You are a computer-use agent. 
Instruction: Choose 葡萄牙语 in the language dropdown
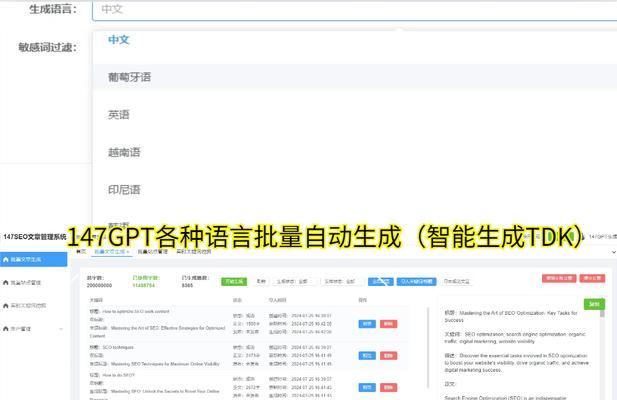354,77
